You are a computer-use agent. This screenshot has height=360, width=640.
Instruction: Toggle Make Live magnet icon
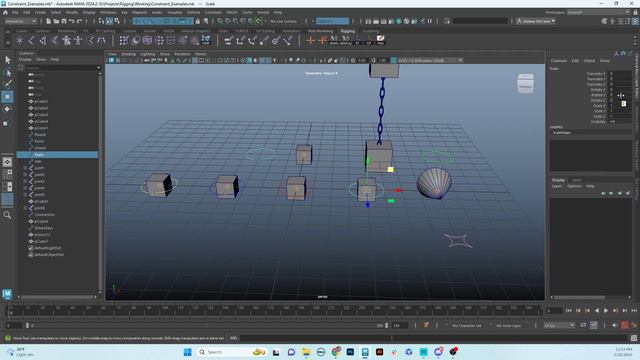coord(258,21)
